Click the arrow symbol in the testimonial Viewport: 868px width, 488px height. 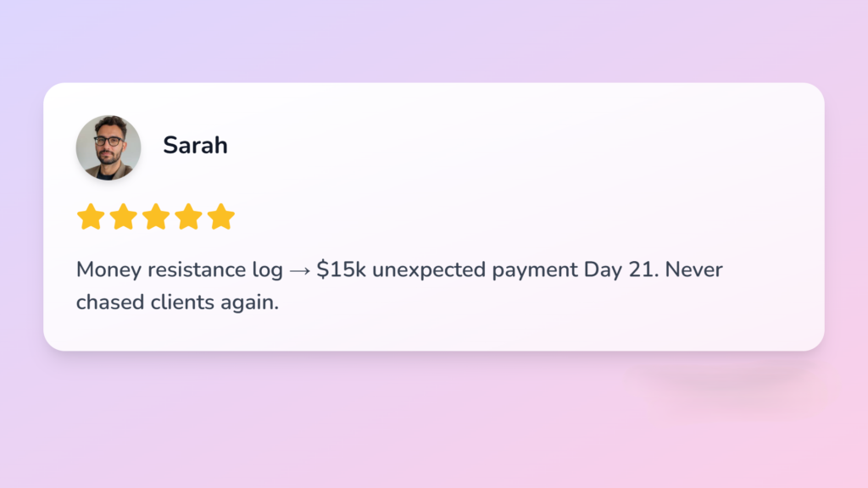pos(299,271)
